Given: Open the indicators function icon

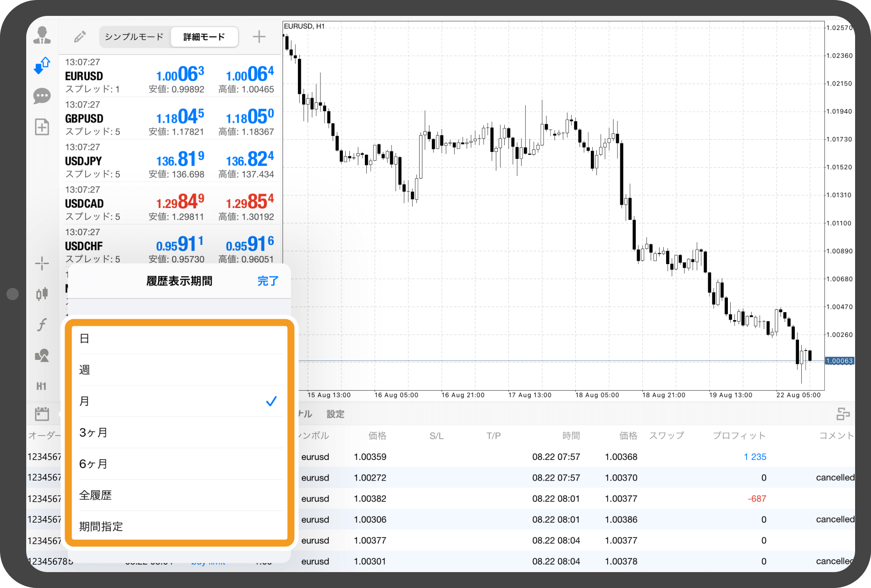Looking at the screenshot, I should [42, 324].
